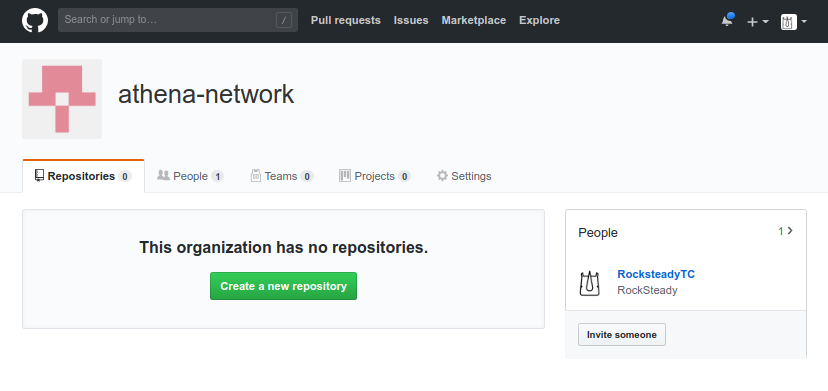Image resolution: width=828 pixels, height=391 pixels.
Task: Click the Teams count badge 0
Action: pyautogui.click(x=307, y=176)
